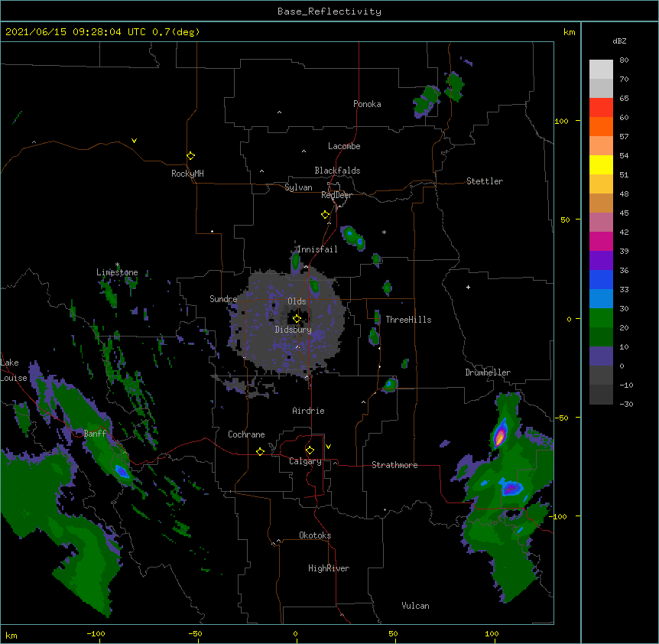Click the Drumheller label
The width and height of the screenshot is (659, 644).
pyautogui.click(x=488, y=372)
